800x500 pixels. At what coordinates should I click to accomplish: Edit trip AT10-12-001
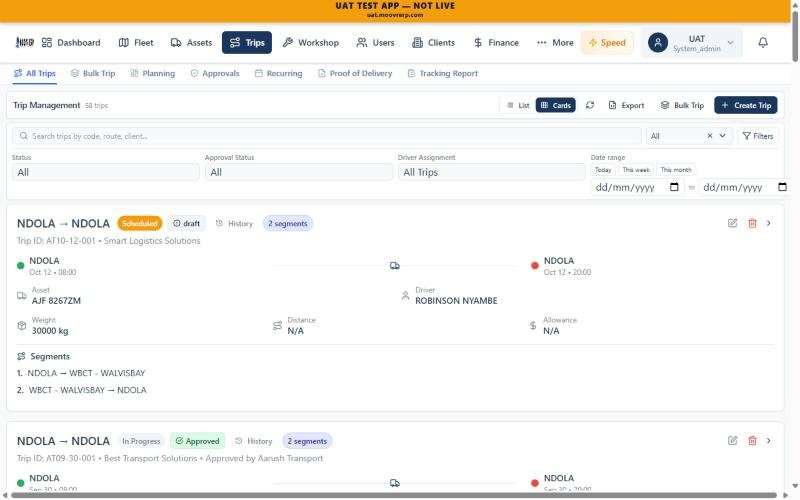coord(733,223)
